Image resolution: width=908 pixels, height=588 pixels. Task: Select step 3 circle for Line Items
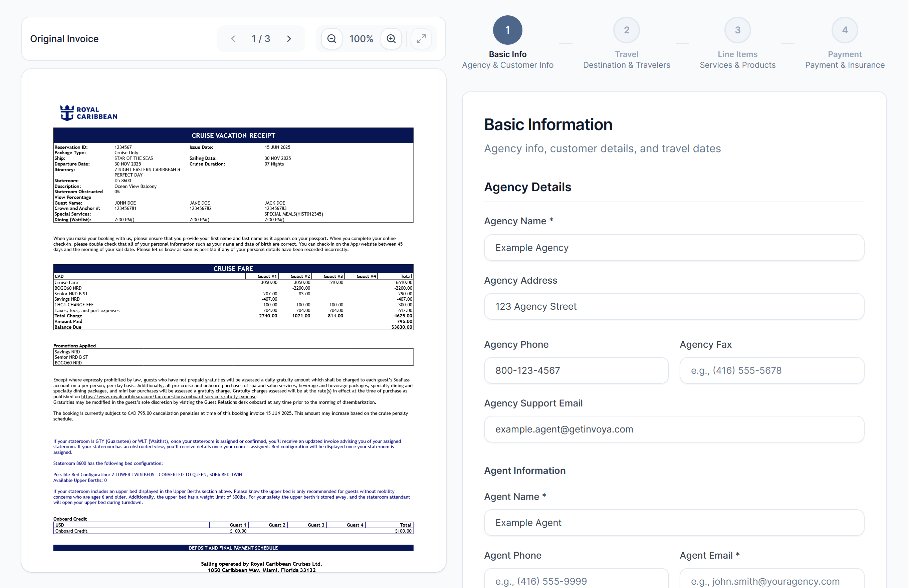pyautogui.click(x=737, y=30)
